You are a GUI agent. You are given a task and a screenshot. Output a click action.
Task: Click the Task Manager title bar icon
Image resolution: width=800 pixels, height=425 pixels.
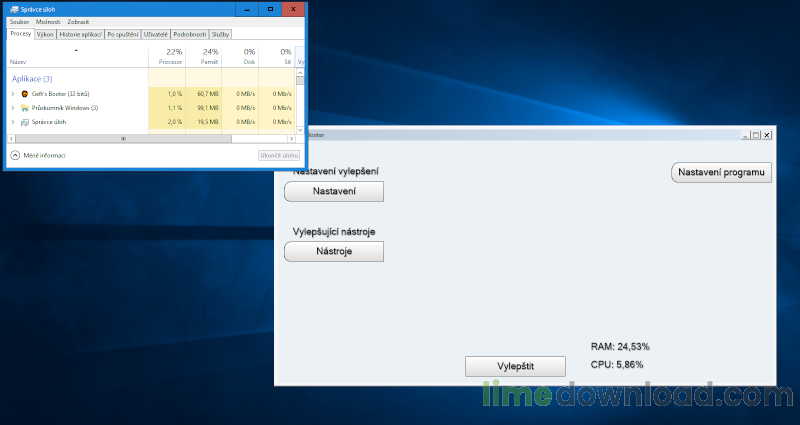(13, 9)
